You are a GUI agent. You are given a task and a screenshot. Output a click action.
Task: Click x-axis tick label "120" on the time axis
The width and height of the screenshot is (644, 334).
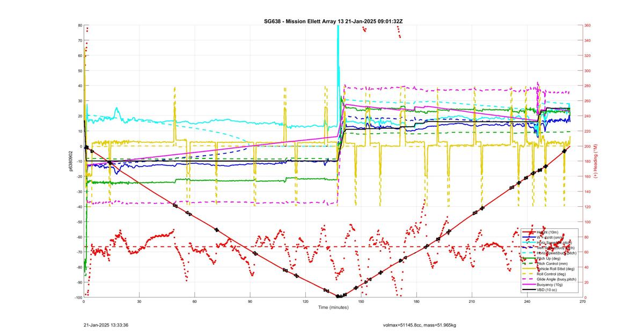[305, 302]
